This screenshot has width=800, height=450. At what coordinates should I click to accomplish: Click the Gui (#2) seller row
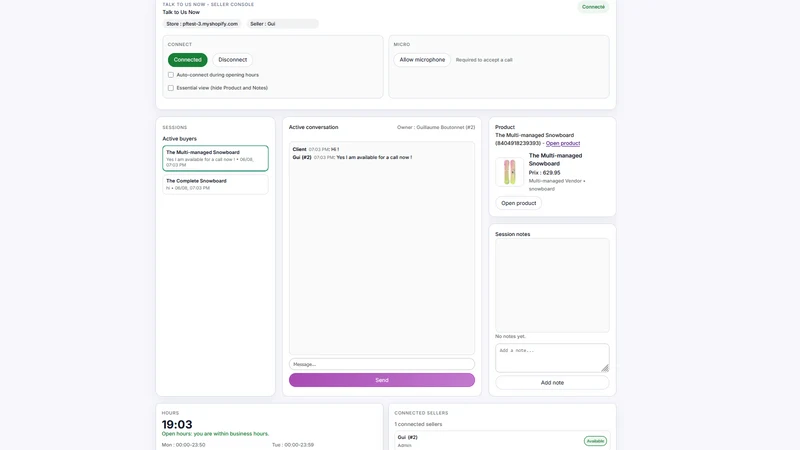click(502, 441)
